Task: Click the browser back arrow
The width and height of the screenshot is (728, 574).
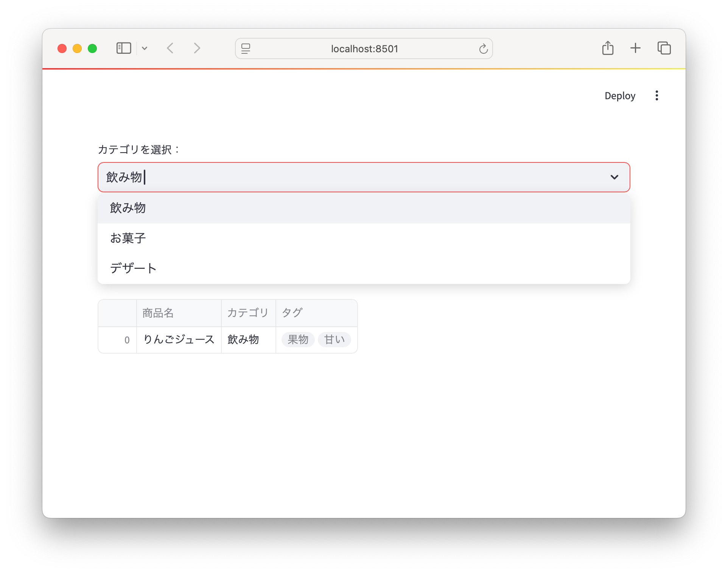Action: pos(170,48)
